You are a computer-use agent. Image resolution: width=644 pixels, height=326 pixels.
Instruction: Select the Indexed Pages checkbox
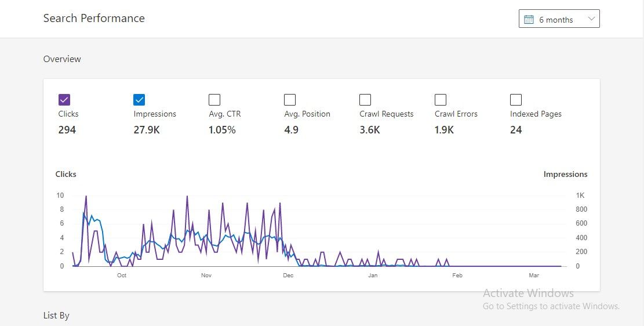click(x=516, y=100)
